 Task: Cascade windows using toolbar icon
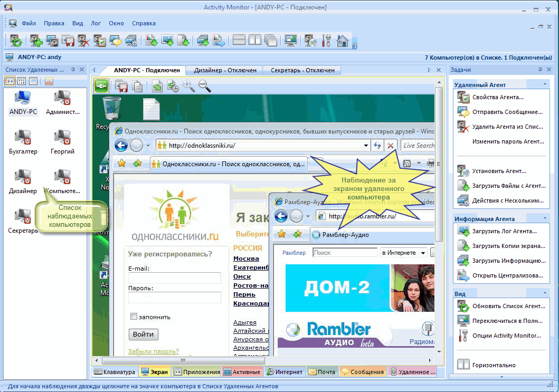[271, 40]
